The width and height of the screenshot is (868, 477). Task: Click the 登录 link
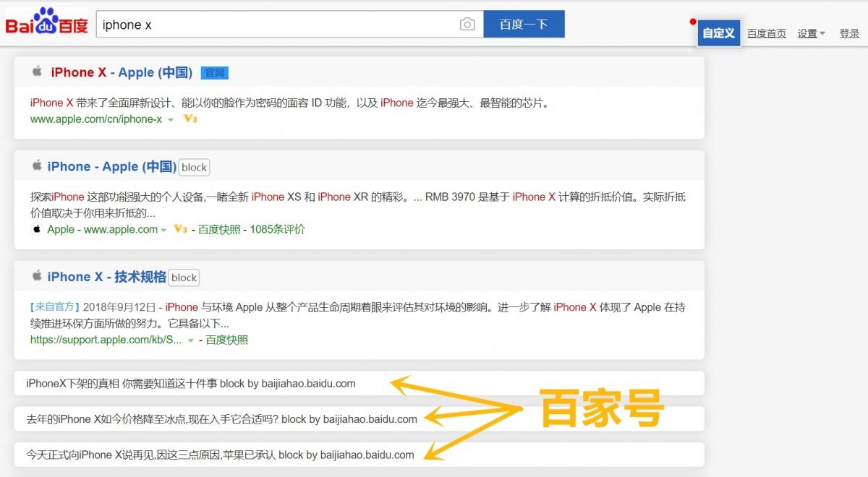pos(849,33)
